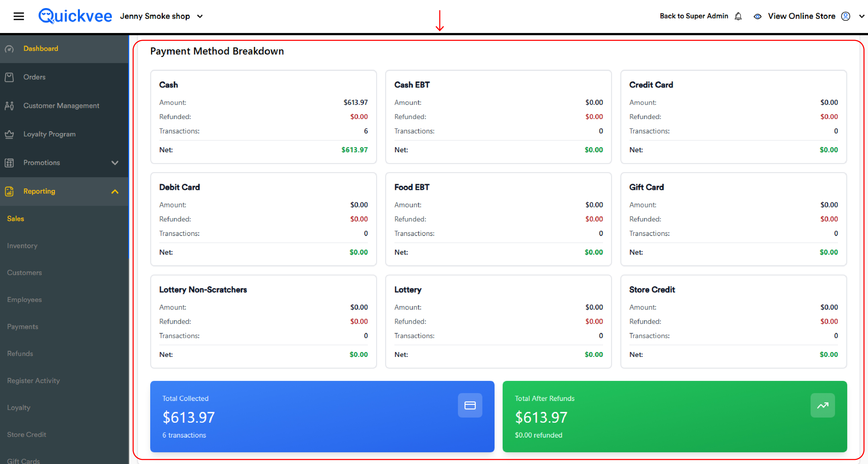Viewport: 868px width, 464px height.
Task: Click Cash transactions count 6
Action: coord(366,131)
